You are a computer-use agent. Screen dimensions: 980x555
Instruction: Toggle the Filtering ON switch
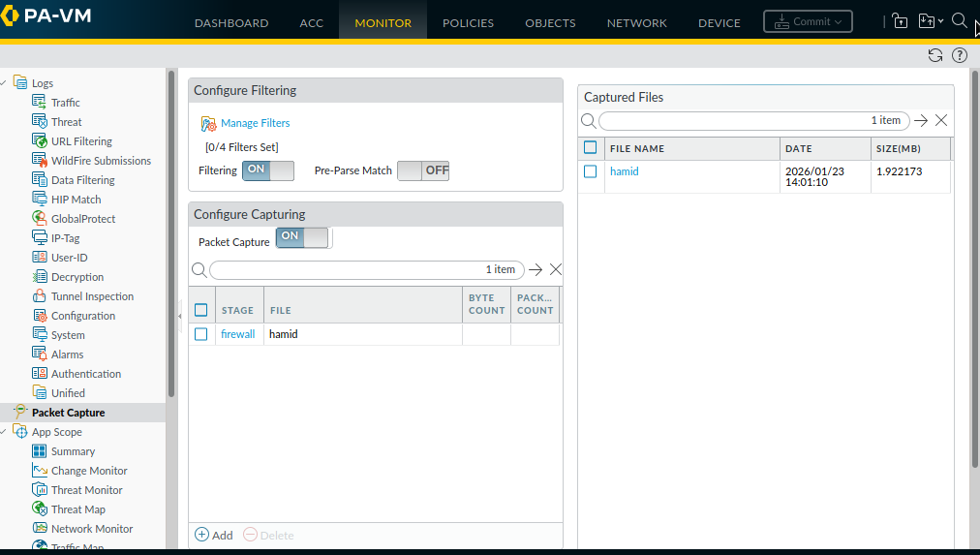pyautogui.click(x=268, y=170)
